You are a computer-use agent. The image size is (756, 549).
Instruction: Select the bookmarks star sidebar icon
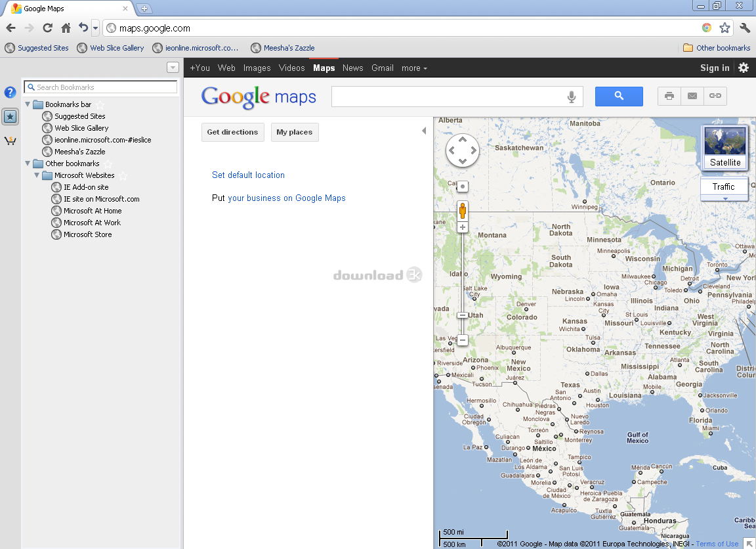(x=10, y=116)
